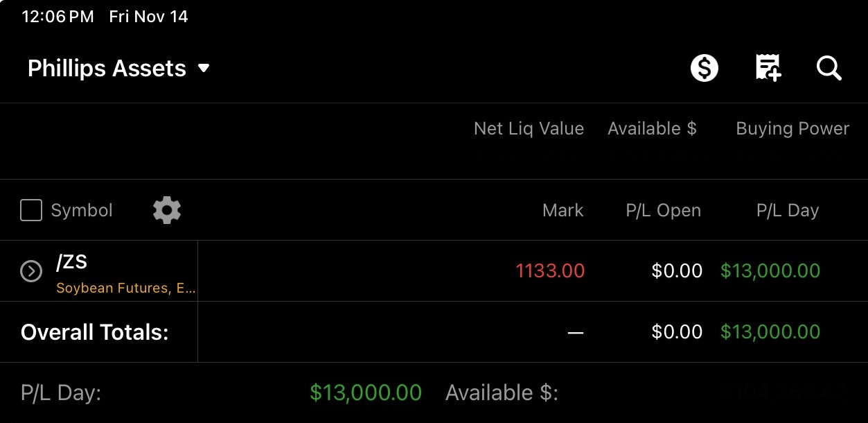The height and width of the screenshot is (423, 868).
Task: Tap /ZS P/L Day value $13,000.00
Action: [x=770, y=271]
